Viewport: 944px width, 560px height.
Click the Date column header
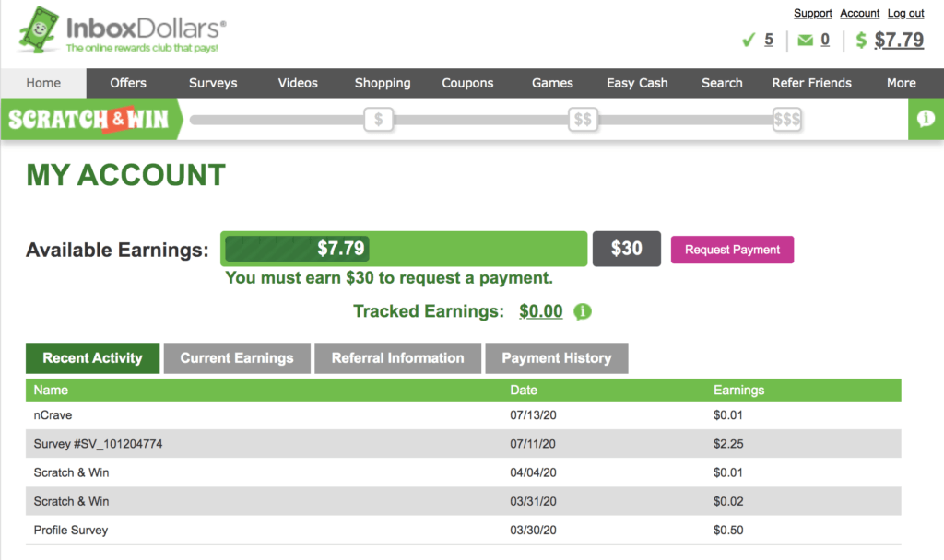coord(524,390)
